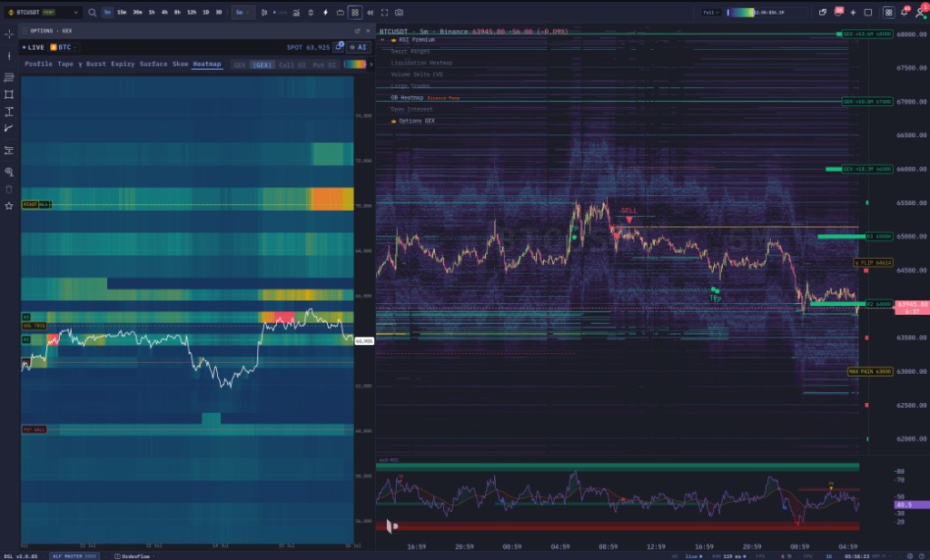Image resolution: width=930 pixels, height=560 pixels.
Task: Open the AI button in GEX panel
Action: [358, 47]
